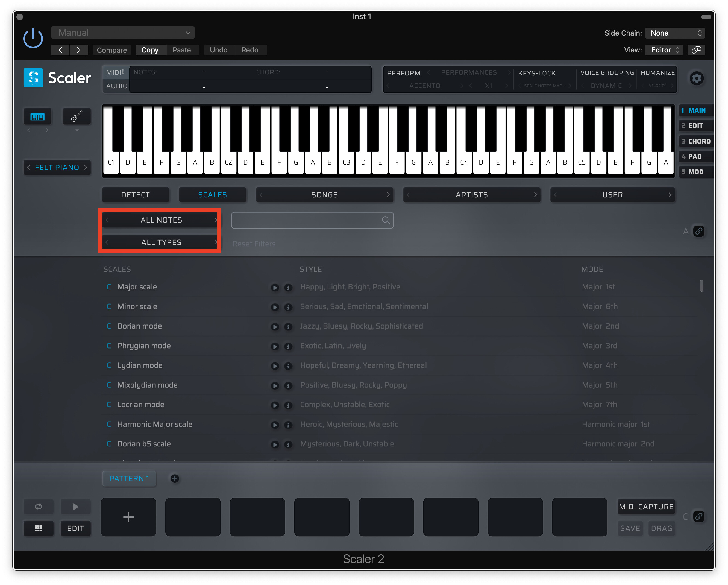Open the View Editor dropdown
Viewport: 728px width, 585px height.
coord(664,50)
